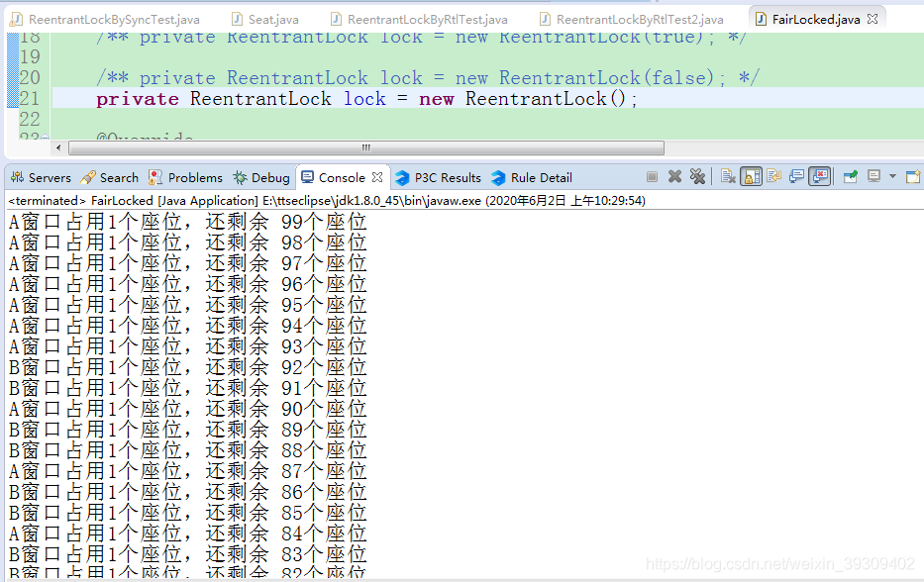Click 'ReentrantLock()' constructor call on line 21
The height and width of the screenshot is (582, 924).
pos(546,98)
